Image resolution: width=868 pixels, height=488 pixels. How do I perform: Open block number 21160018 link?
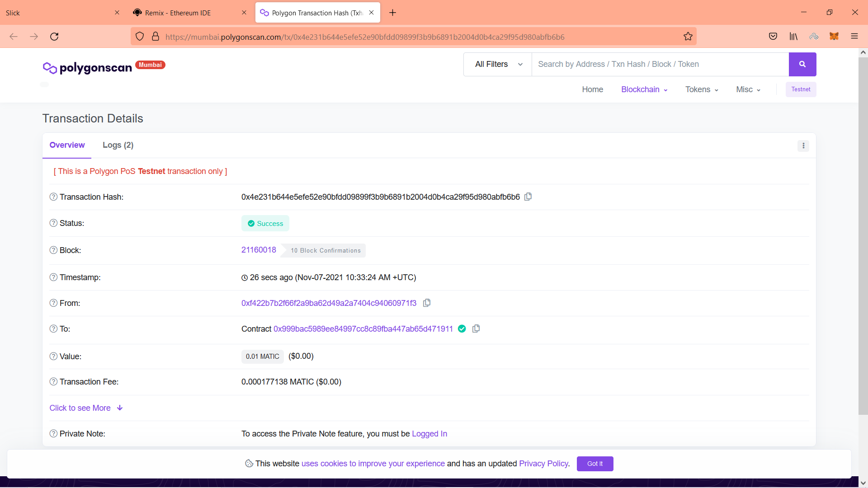tap(259, 250)
